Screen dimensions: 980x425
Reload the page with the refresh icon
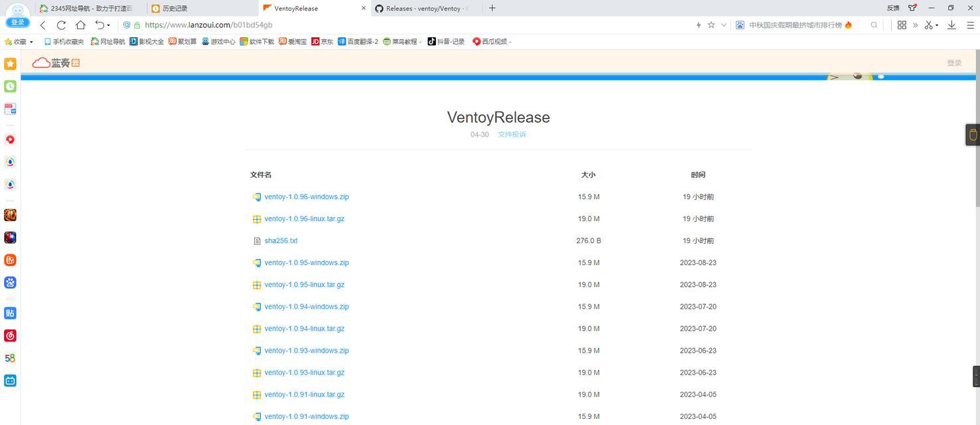[x=61, y=25]
